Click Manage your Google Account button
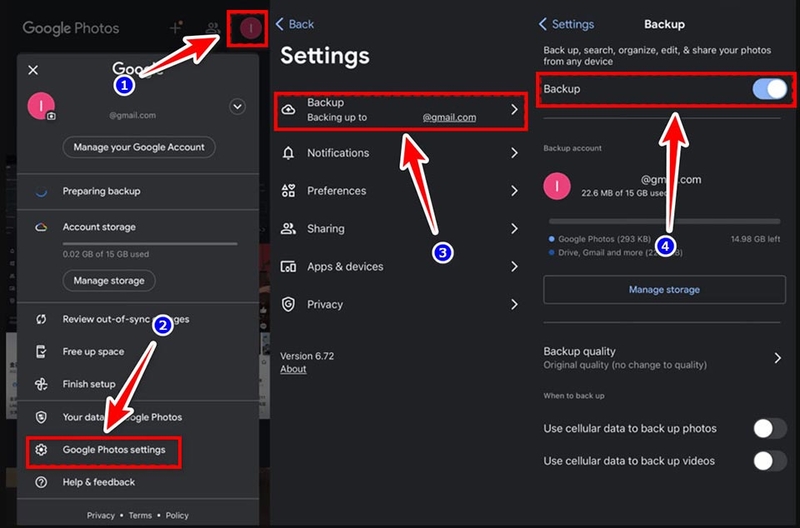Viewport: 800px width, 528px height. [139, 147]
